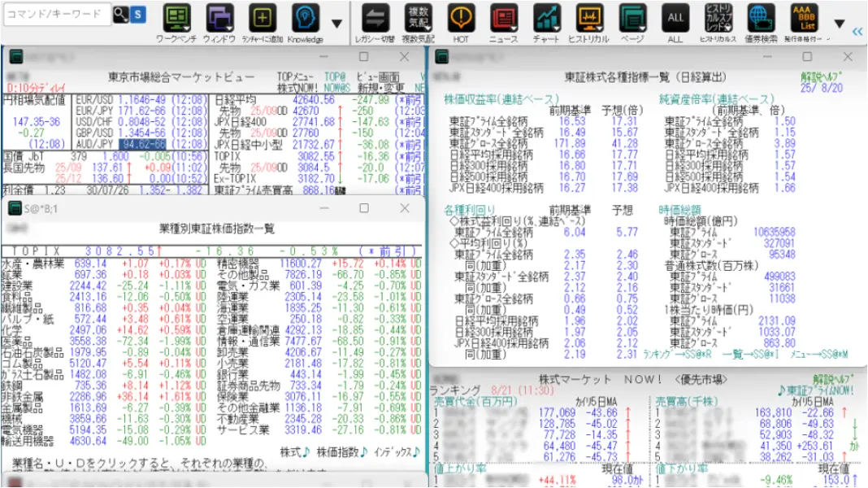868x488 pixels.
Task: Open the ニュース news icon
Action: 504,18
